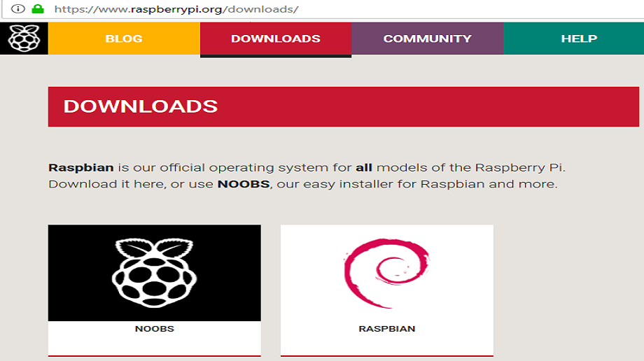Click the URL in the address bar

(176, 9)
